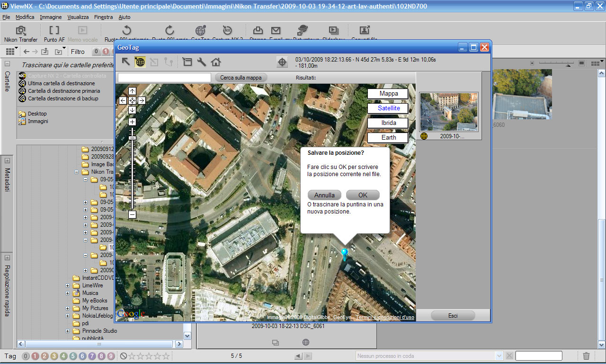The image size is (606, 364).
Task: Switch map to Ibrida view
Action: 388,123
